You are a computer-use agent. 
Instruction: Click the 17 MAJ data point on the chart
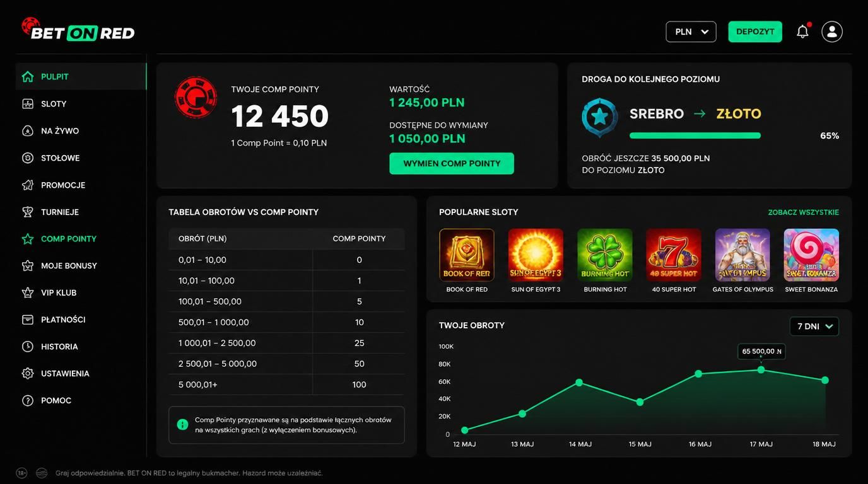click(761, 370)
